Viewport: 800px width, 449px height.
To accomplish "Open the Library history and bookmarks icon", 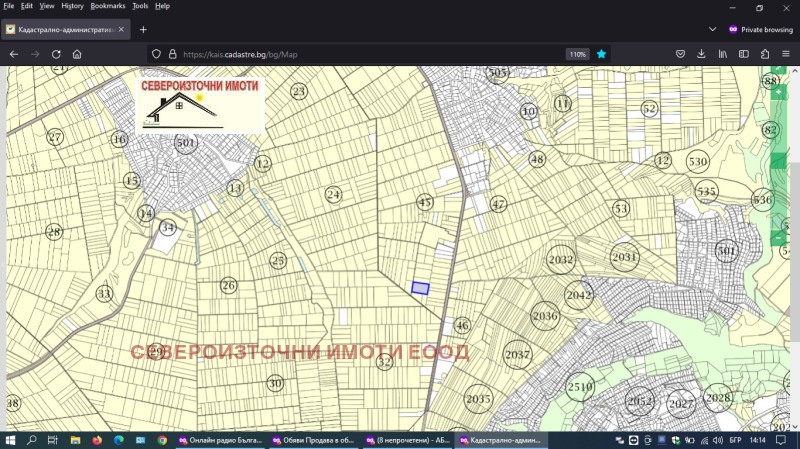I will click(x=722, y=54).
